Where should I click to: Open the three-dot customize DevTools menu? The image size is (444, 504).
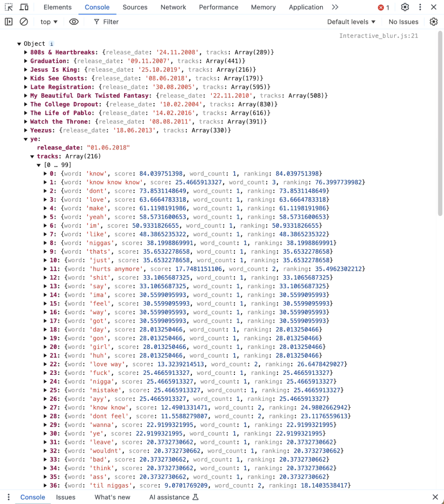point(420,7)
